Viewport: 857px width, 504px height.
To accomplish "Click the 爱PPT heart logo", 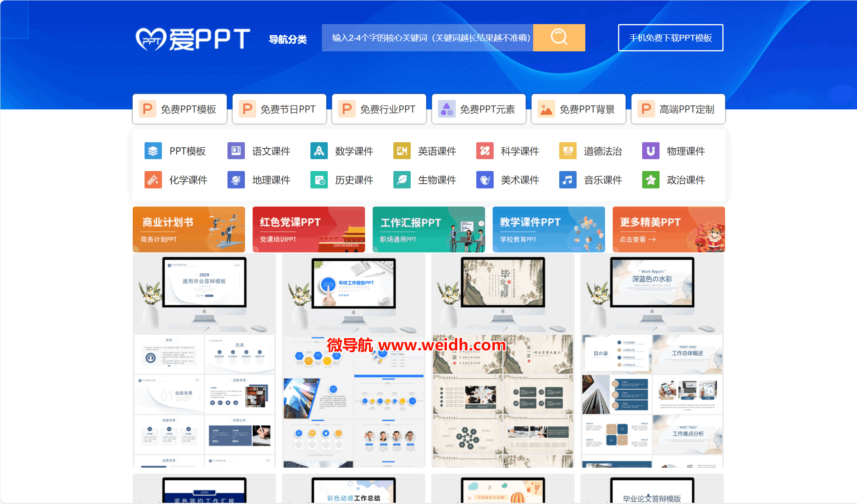I will pyautogui.click(x=193, y=39).
